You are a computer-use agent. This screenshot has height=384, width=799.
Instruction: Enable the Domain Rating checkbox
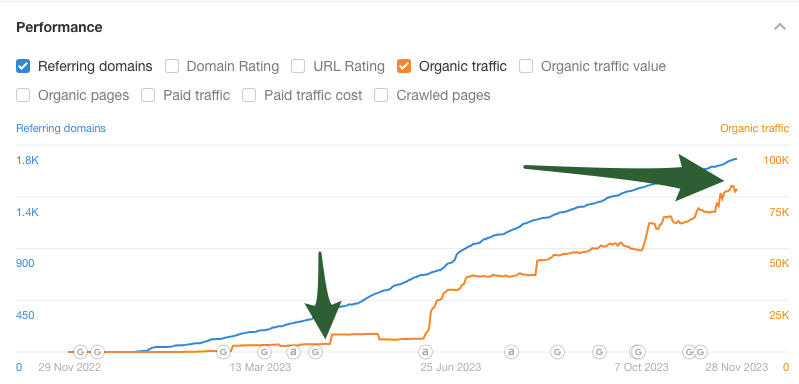click(172, 66)
